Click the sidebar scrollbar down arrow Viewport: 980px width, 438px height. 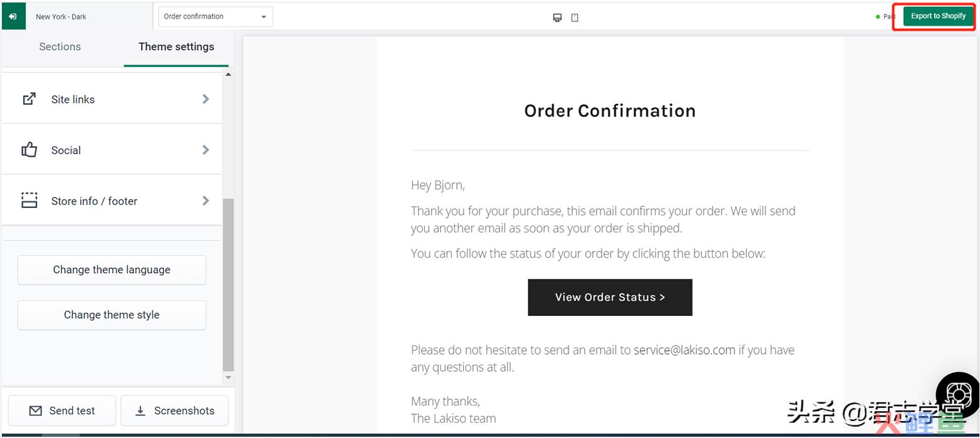[x=228, y=377]
